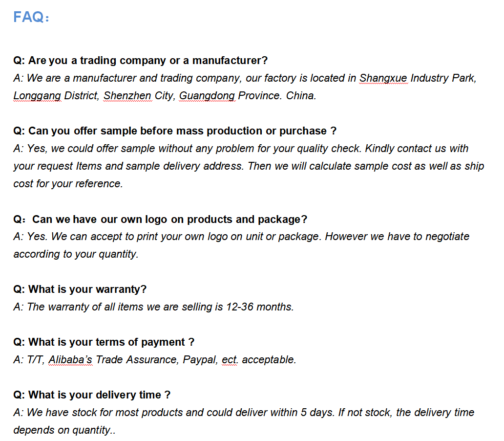The height and width of the screenshot is (441, 504).
Task: Click the warranty answer mentioning 12-36 months
Action: click(153, 307)
